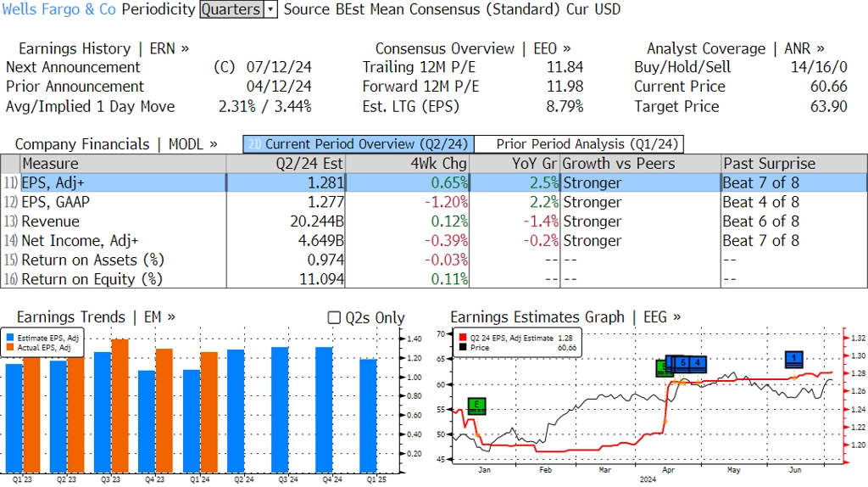Viewport: 868px width, 487px height.
Task: Open Consensus Overview EEO link
Action: tap(473, 48)
